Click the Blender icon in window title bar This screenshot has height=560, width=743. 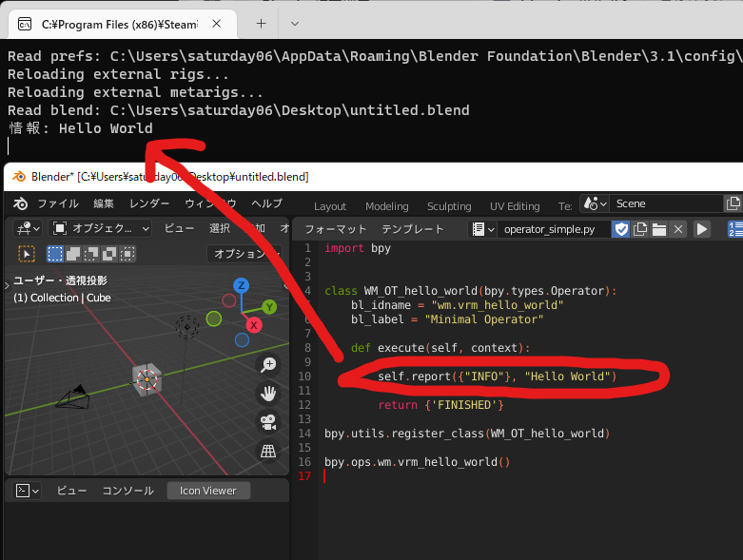19,177
